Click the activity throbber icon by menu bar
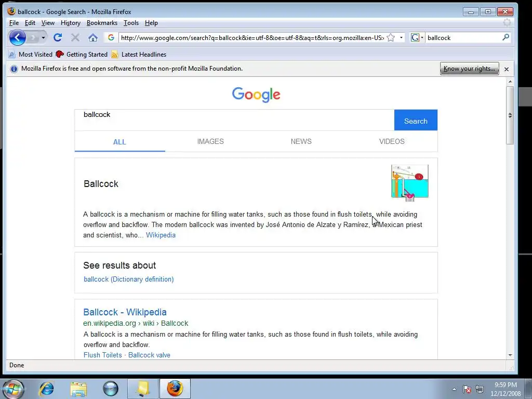This screenshot has height=399, width=532. click(x=507, y=23)
